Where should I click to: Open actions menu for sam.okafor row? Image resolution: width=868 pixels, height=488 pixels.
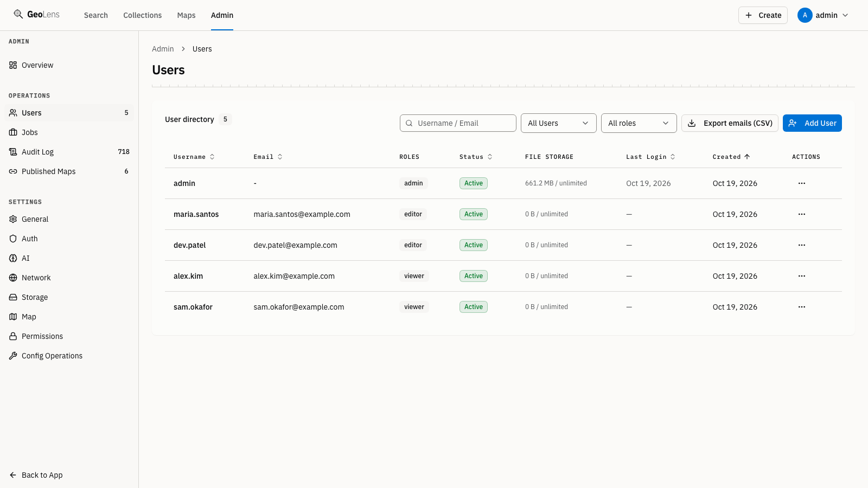pos(802,307)
